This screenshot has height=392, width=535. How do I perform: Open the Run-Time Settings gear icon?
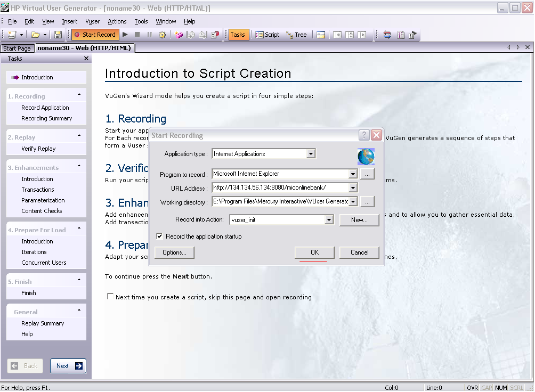coord(162,34)
